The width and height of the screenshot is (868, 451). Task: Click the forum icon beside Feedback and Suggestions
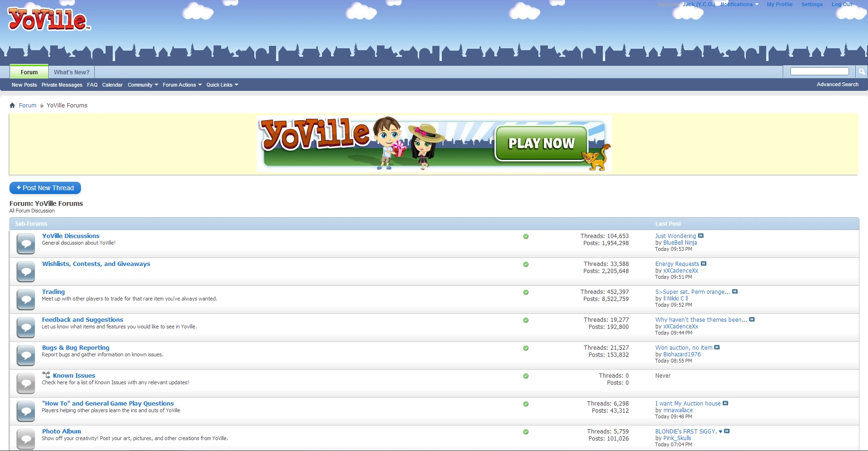[x=26, y=327]
